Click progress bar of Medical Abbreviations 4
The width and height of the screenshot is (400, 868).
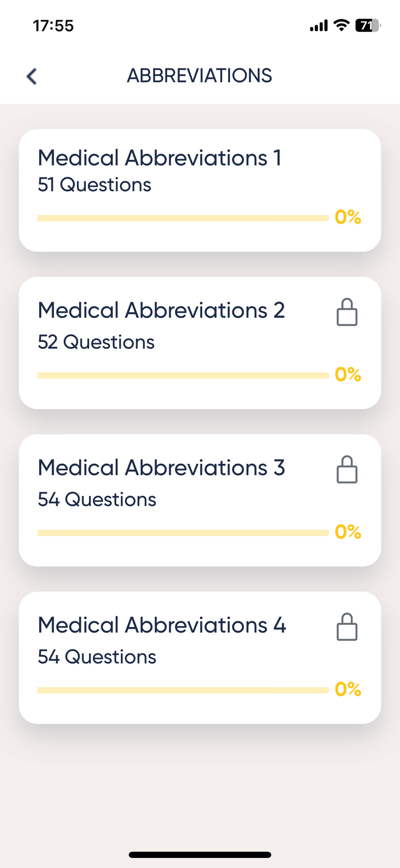coord(183,690)
